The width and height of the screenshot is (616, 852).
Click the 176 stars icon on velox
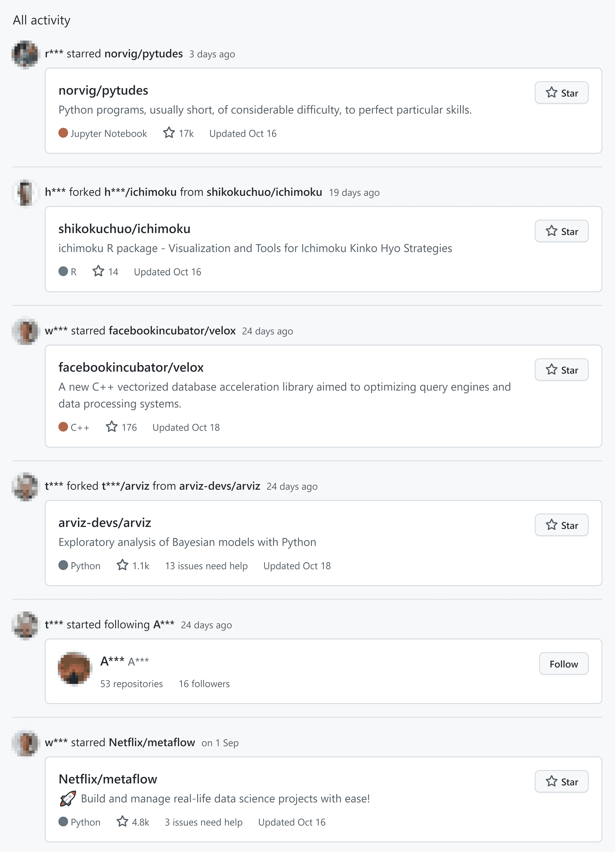tap(112, 427)
